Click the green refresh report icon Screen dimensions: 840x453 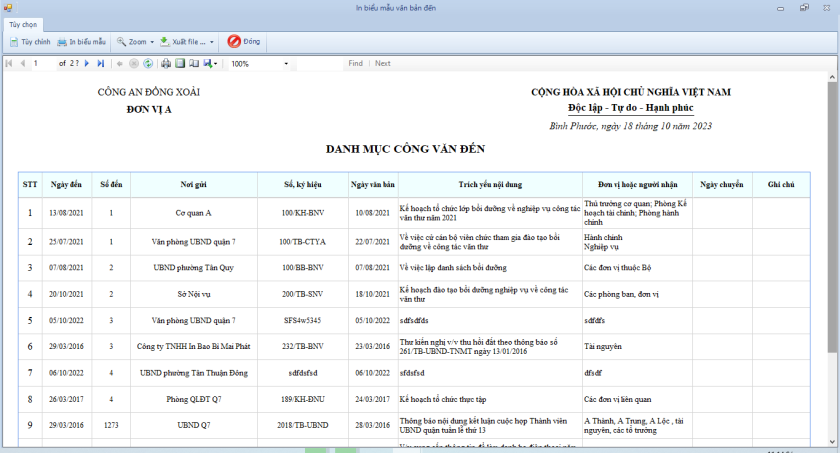pos(148,64)
